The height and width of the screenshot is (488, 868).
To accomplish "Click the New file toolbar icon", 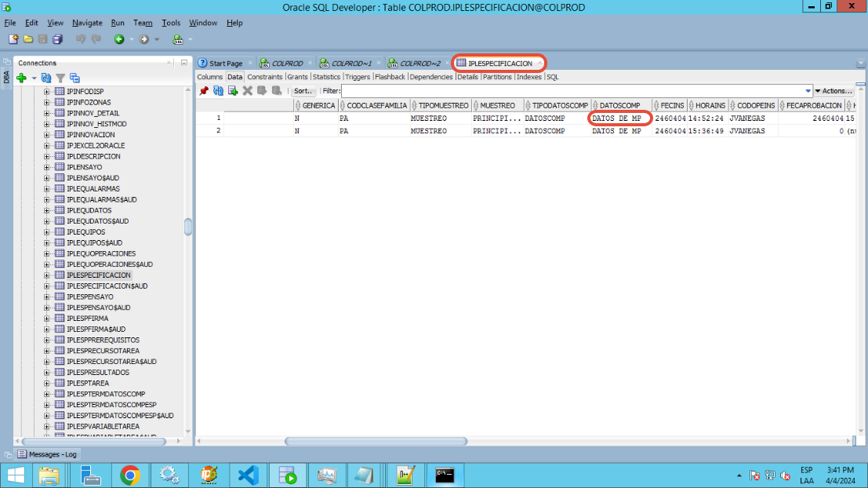I will [13, 39].
